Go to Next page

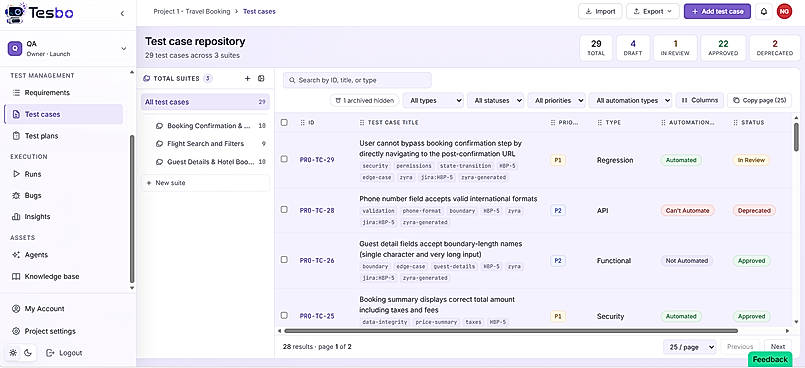pyautogui.click(x=778, y=347)
